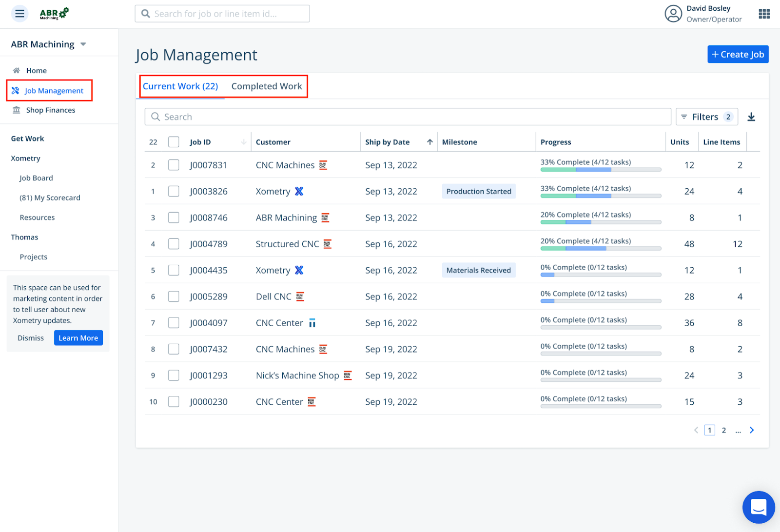Switch to Current Work tab
Screen dimensions: 780x532
[180, 86]
